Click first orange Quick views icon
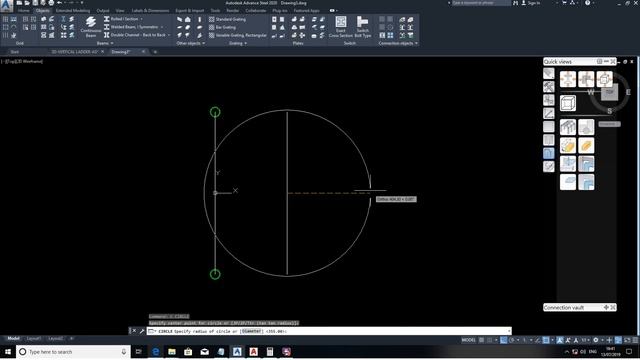 point(568,79)
